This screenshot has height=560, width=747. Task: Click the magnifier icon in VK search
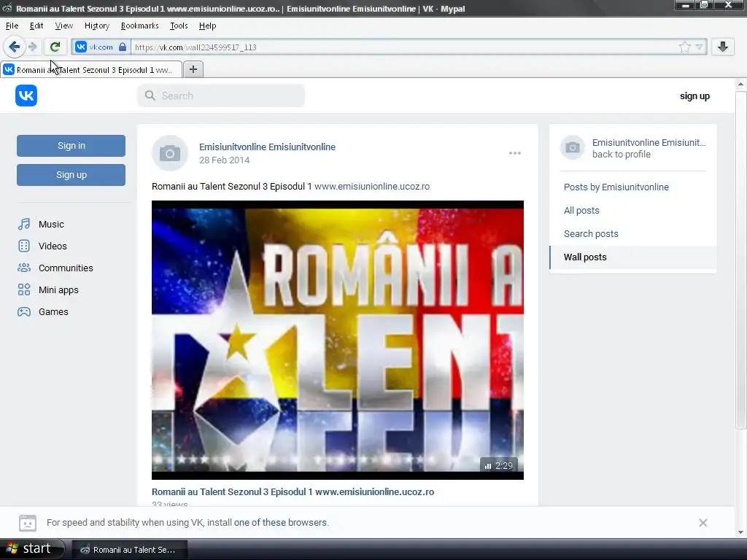[150, 96]
